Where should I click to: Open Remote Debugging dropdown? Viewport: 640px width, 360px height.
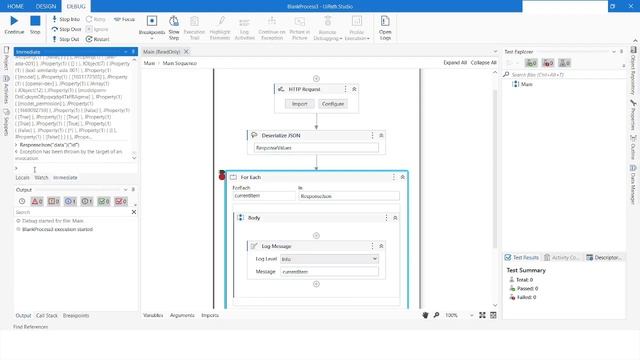[328, 28]
